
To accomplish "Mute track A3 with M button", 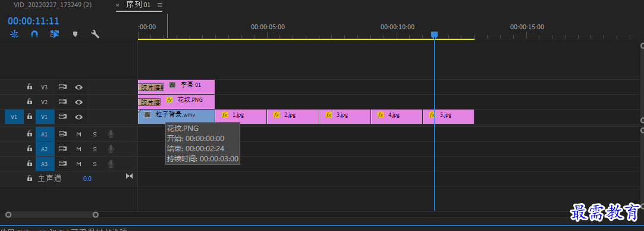I will [79, 164].
